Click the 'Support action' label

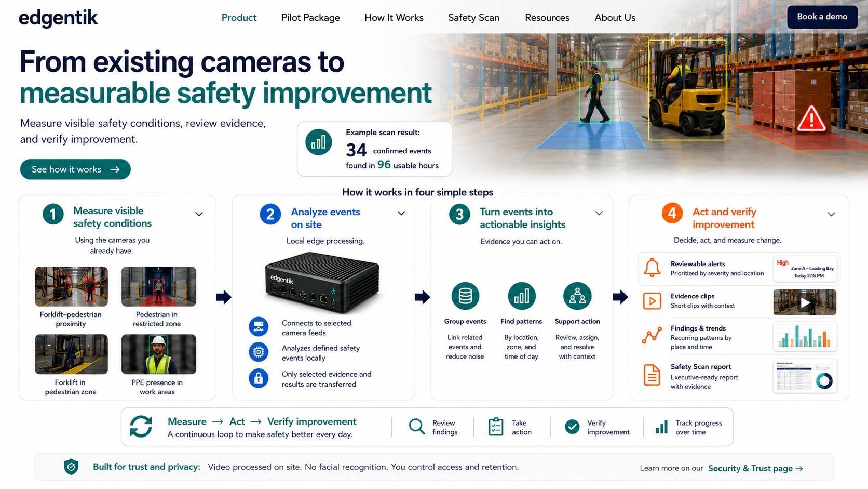coord(577,322)
